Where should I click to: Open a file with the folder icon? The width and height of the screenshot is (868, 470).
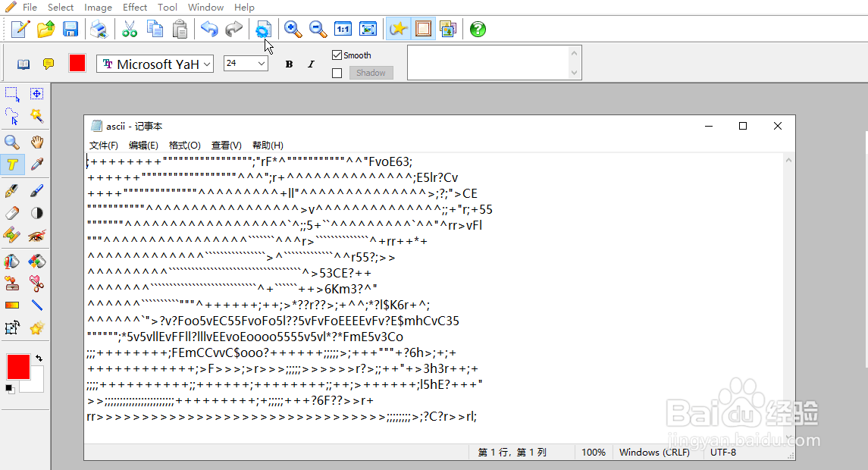46,29
